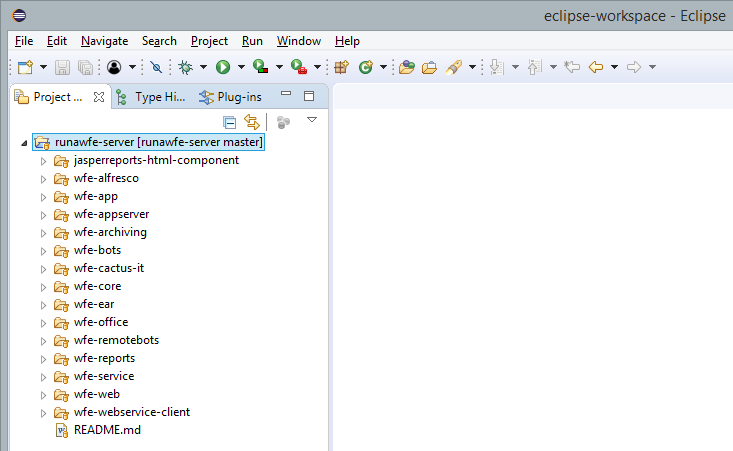
Task: Expand the wfe-bots folder
Action: pyautogui.click(x=43, y=251)
